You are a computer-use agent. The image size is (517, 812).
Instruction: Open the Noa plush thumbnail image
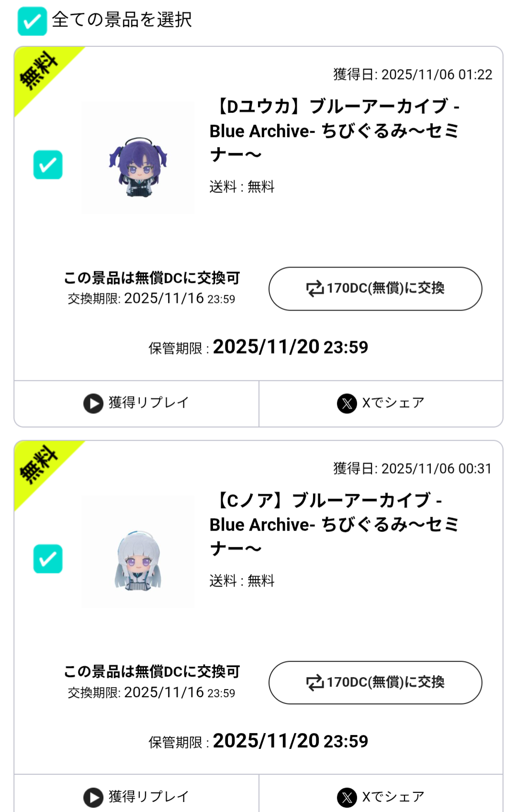point(138,552)
